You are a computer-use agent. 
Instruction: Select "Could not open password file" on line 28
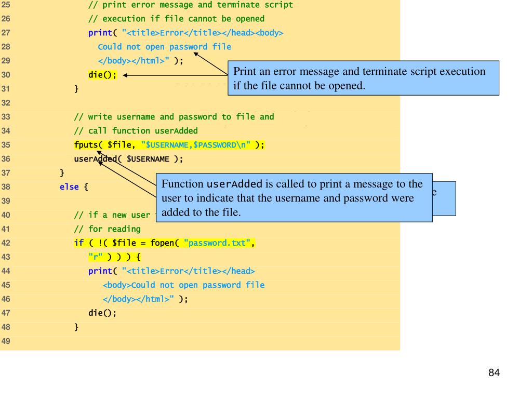tap(165, 47)
